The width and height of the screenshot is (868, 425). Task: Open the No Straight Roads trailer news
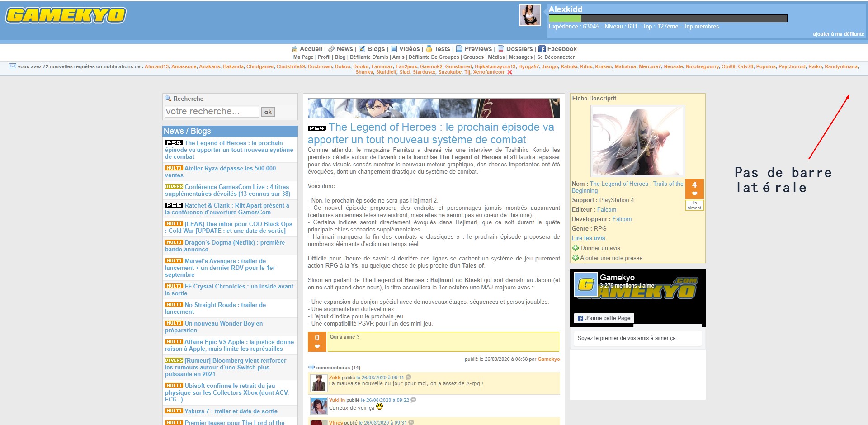tap(215, 308)
